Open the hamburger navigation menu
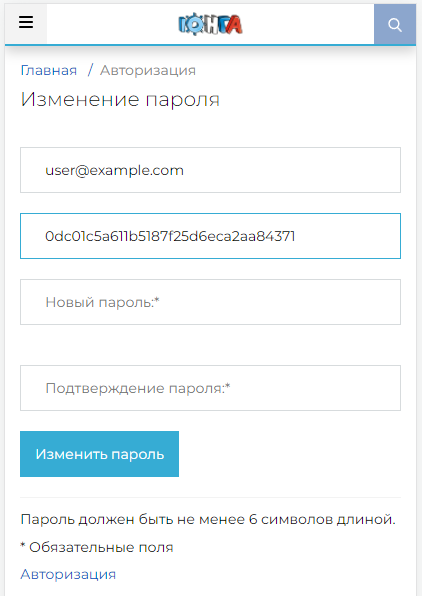 pyautogui.click(x=26, y=24)
